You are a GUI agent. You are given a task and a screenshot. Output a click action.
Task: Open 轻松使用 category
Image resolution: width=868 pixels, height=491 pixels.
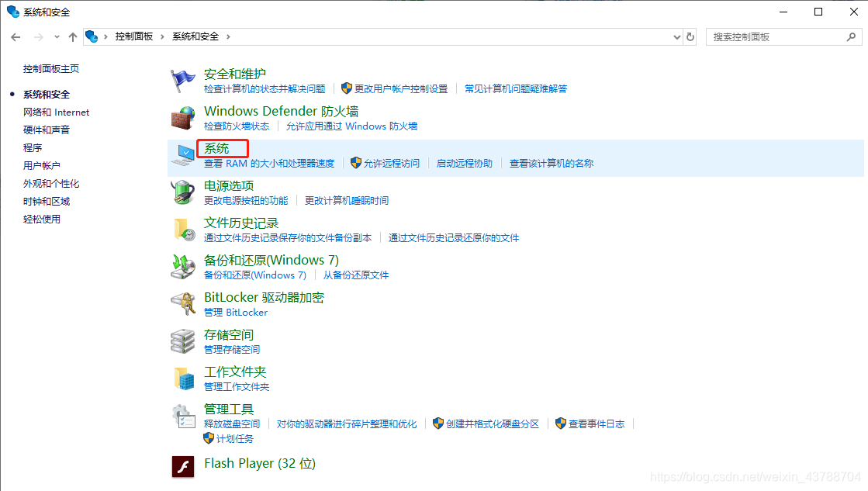[x=42, y=220]
